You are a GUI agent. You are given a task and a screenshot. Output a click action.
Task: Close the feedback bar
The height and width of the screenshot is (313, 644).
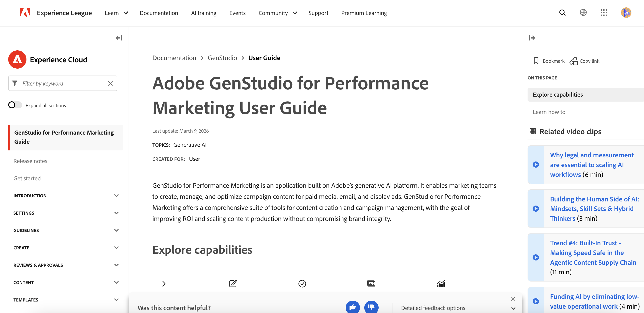click(513, 299)
